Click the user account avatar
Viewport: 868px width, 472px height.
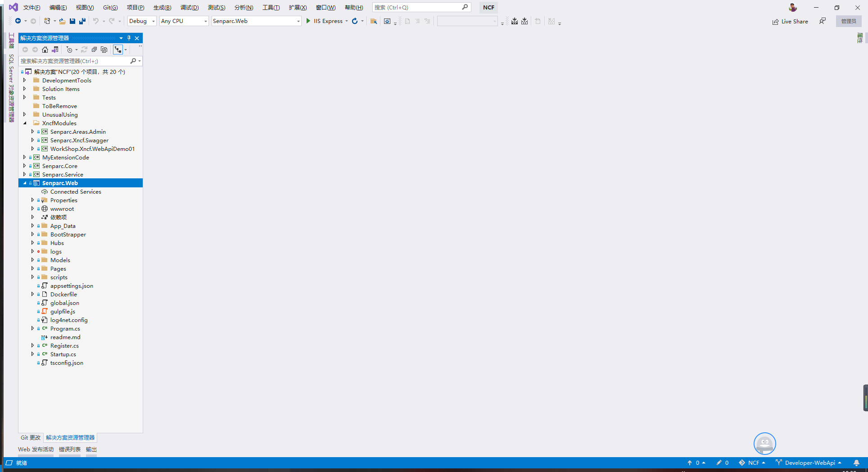click(793, 7)
